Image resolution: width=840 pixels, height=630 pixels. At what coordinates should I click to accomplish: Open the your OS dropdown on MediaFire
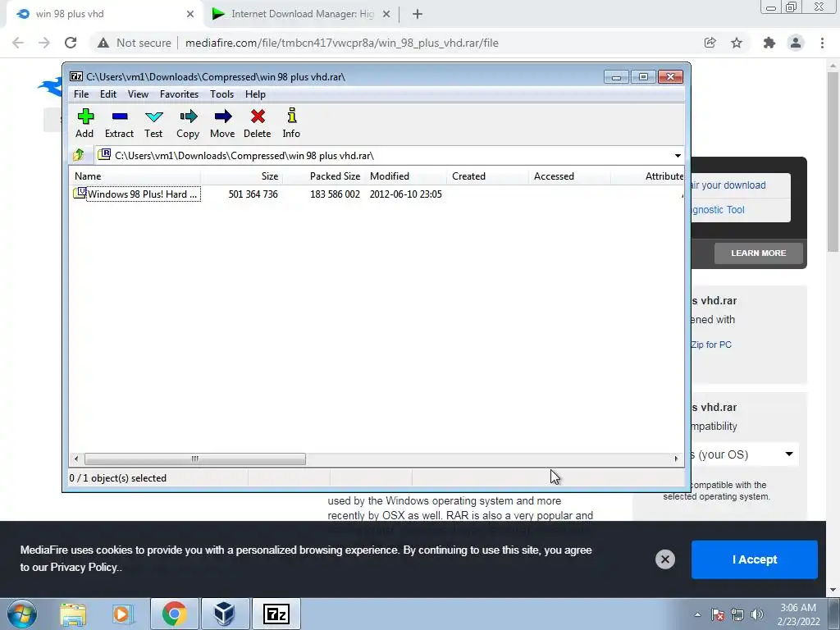point(745,454)
